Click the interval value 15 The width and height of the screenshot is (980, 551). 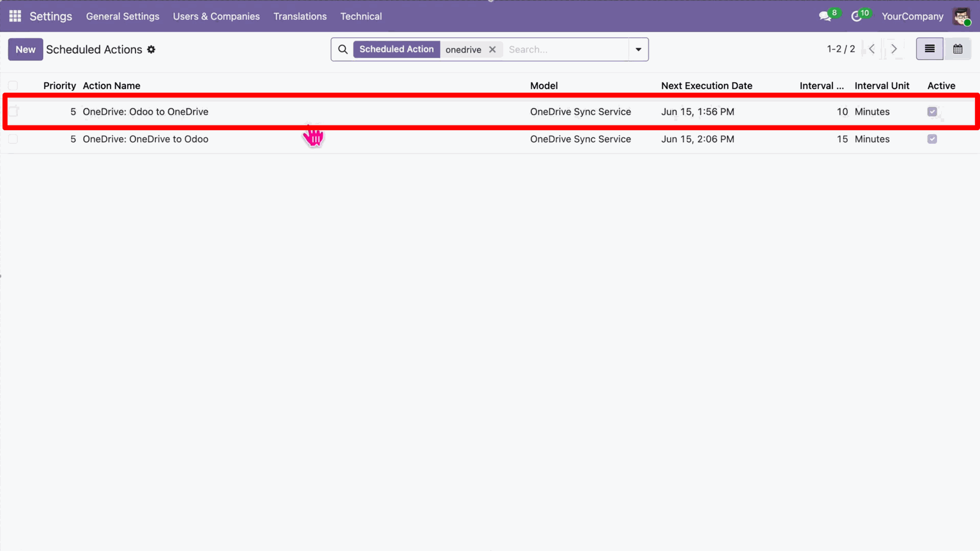pyautogui.click(x=842, y=139)
